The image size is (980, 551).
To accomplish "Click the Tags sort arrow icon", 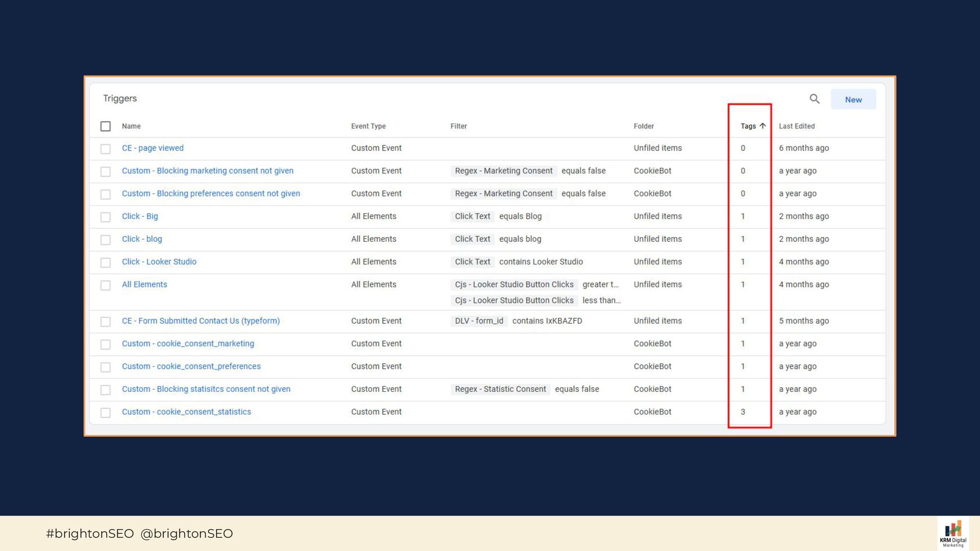I will coord(763,126).
